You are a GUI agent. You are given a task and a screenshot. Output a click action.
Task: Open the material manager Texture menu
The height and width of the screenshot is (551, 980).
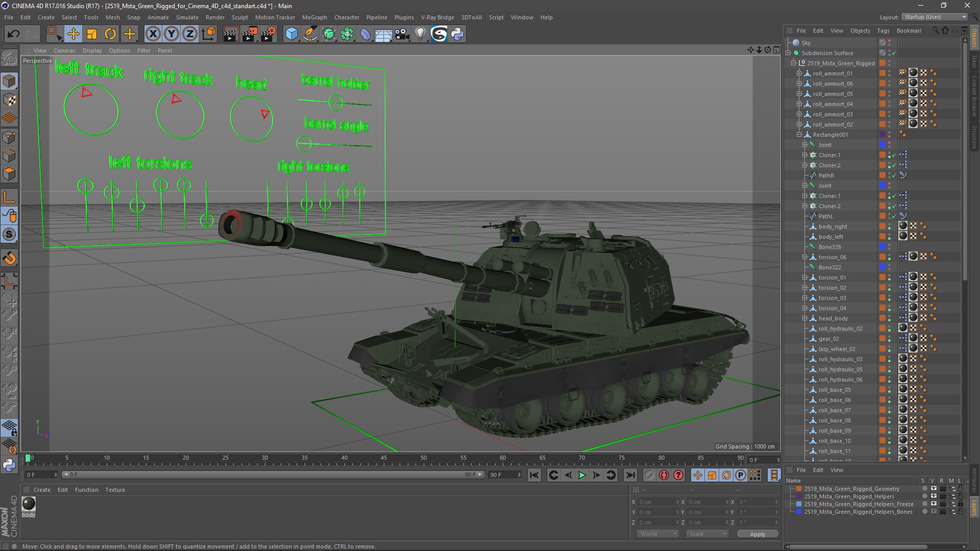(x=115, y=490)
